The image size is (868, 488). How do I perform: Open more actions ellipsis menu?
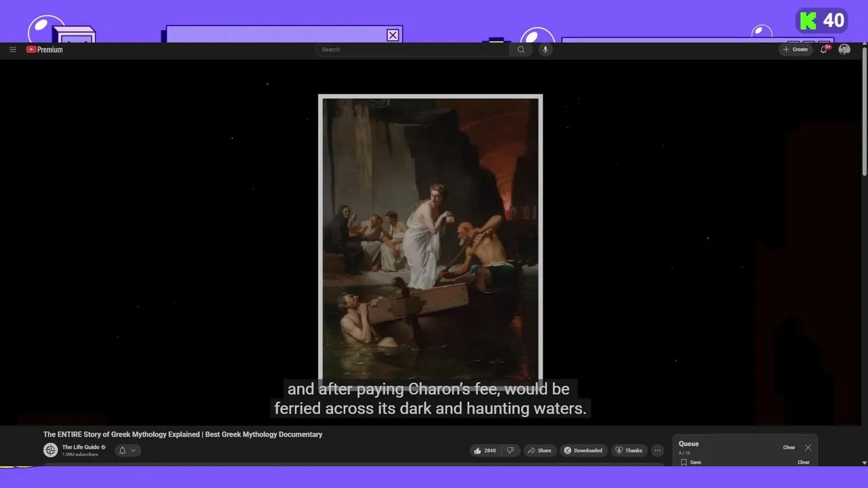pos(657,450)
